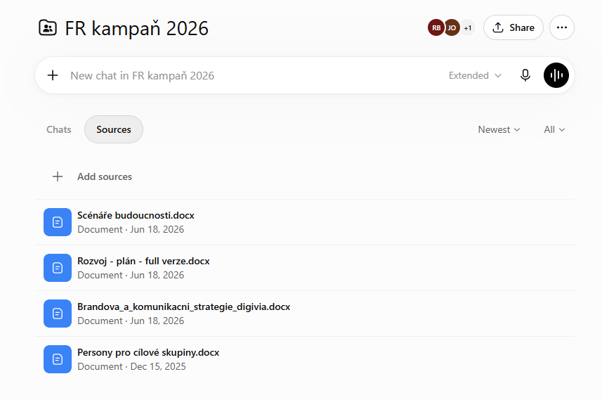The image size is (602, 400).
Task: Click the Share button
Action: pyautogui.click(x=513, y=28)
